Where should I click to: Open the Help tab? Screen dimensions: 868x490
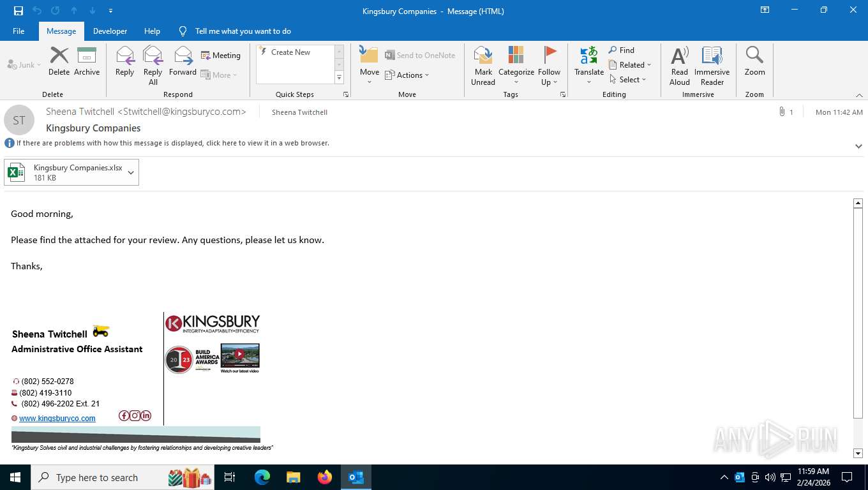pyautogui.click(x=152, y=31)
